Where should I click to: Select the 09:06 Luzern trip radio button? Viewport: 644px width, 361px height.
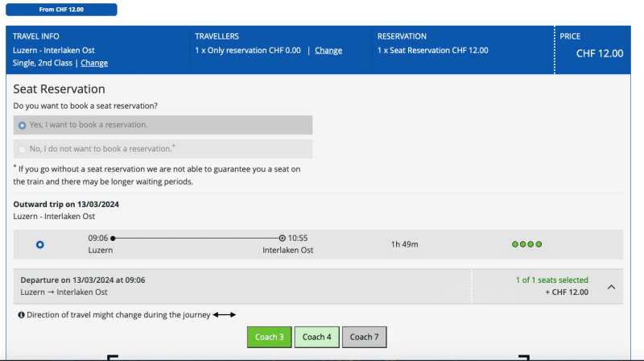pyautogui.click(x=40, y=244)
